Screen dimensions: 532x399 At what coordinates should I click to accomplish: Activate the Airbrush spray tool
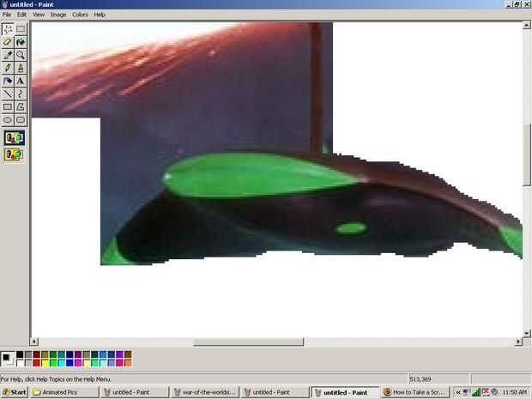(8, 81)
